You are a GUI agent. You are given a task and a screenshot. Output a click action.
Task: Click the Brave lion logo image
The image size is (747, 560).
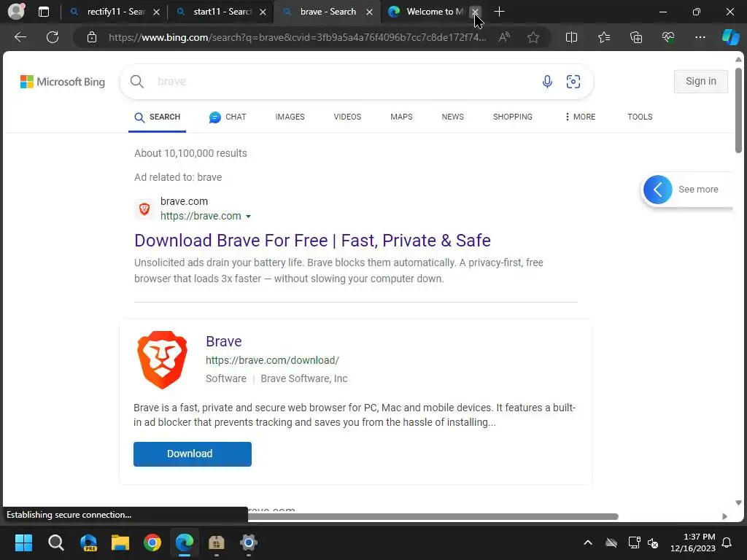tap(162, 360)
